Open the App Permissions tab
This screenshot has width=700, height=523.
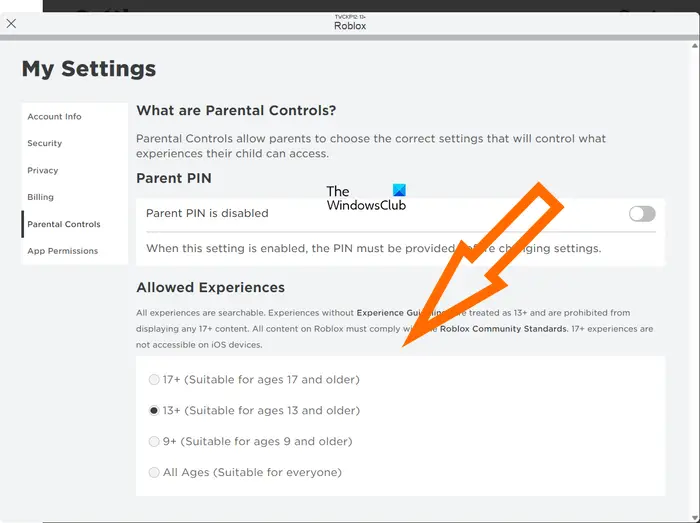pyautogui.click(x=63, y=251)
